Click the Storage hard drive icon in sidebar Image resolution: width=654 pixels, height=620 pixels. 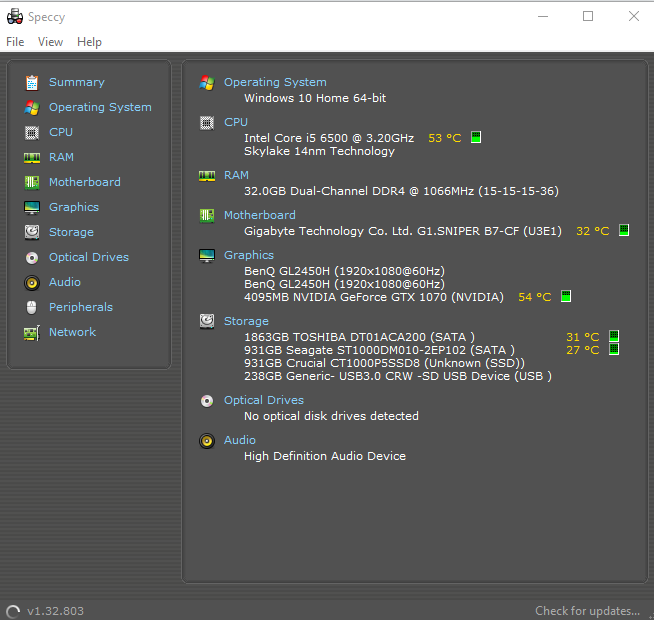point(32,232)
